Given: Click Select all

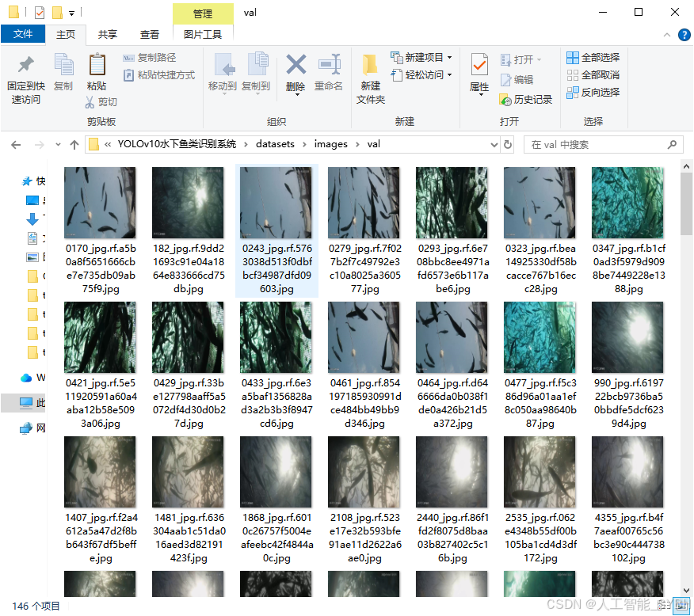Looking at the screenshot, I should pos(593,58).
